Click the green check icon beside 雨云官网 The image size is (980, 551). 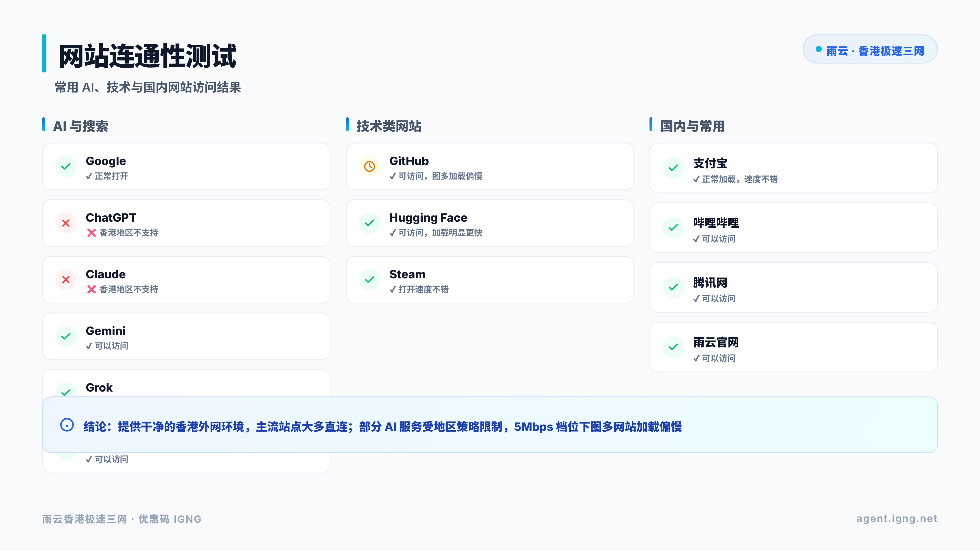point(673,347)
